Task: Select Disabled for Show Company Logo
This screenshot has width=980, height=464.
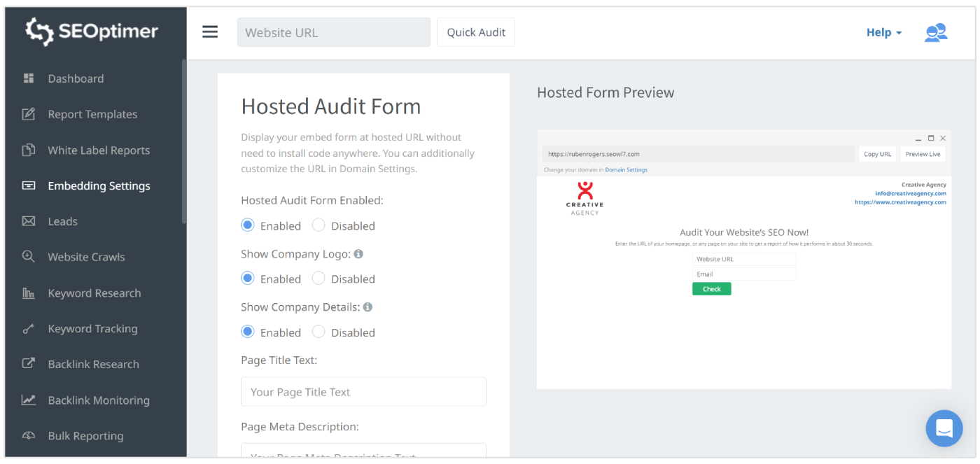Action: tap(318, 279)
